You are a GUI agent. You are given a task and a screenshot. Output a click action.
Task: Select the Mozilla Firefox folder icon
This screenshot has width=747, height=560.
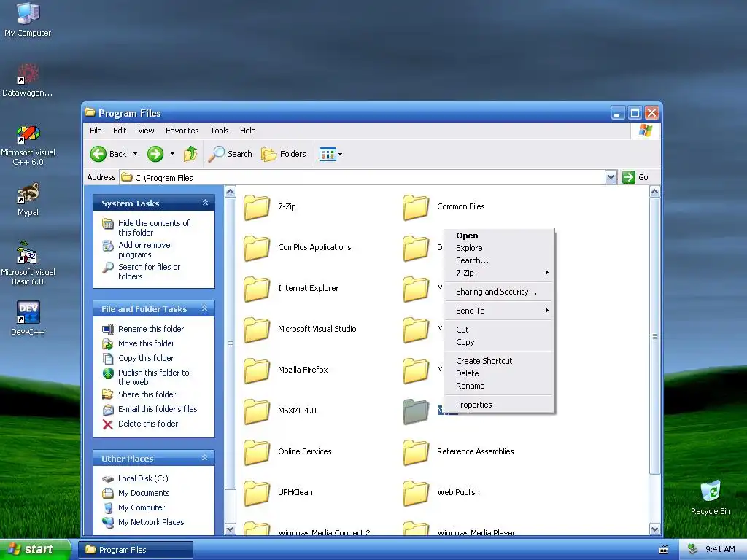coord(257,370)
